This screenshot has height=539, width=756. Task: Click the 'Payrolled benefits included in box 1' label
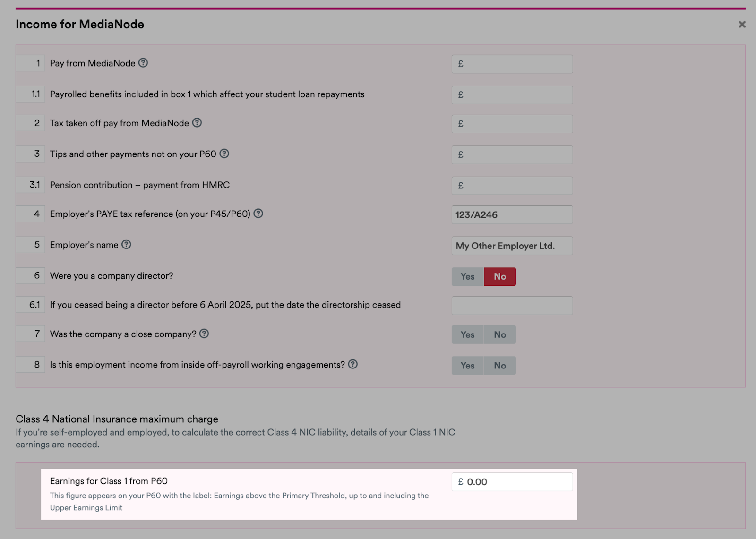[207, 94]
